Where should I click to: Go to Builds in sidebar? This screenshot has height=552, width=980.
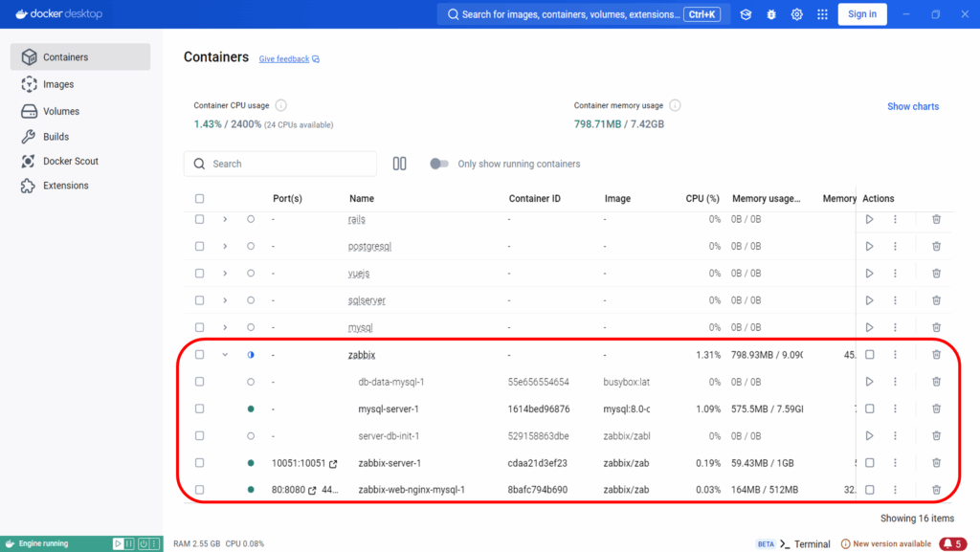click(x=80, y=136)
